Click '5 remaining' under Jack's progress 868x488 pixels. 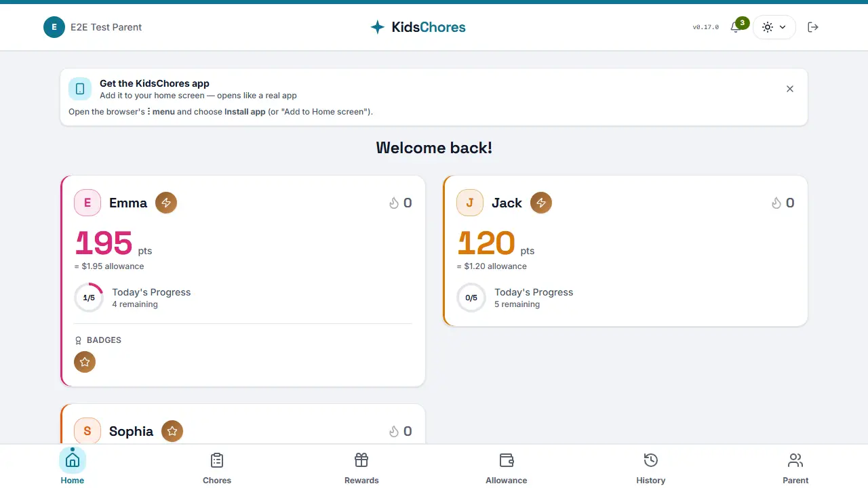[x=517, y=304]
